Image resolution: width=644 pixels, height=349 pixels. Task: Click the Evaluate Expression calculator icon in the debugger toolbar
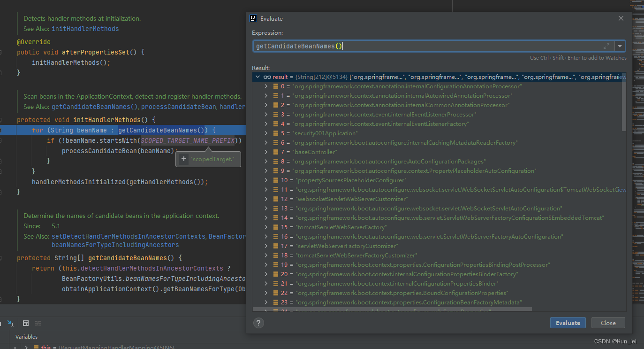(26, 323)
